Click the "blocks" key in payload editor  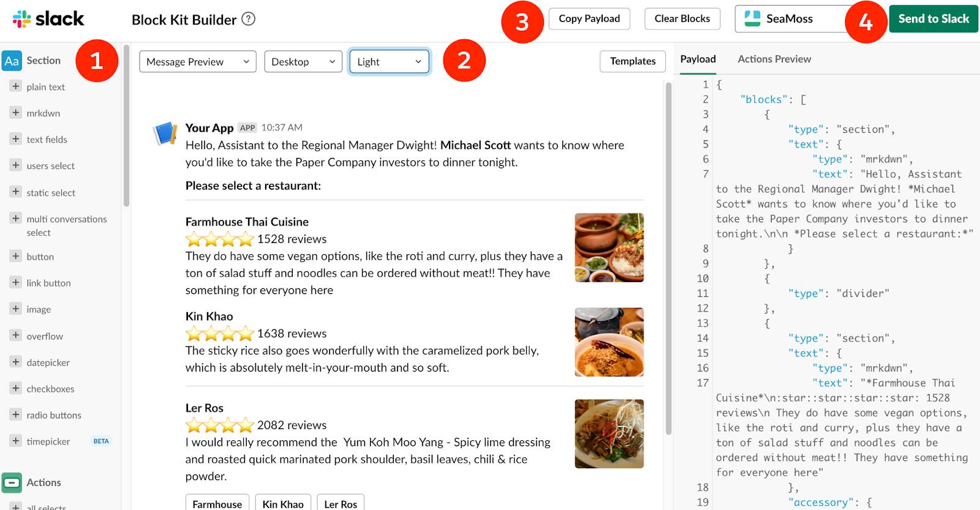coord(764,99)
